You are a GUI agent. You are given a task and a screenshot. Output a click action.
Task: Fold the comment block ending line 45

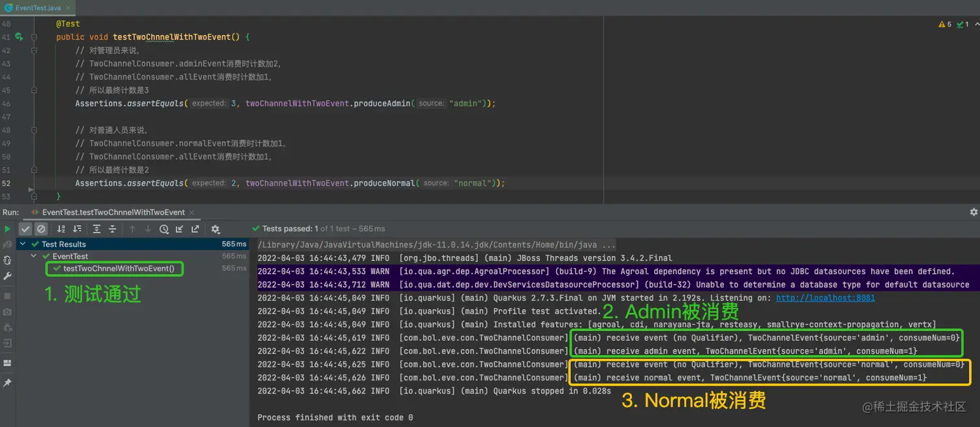point(34,90)
